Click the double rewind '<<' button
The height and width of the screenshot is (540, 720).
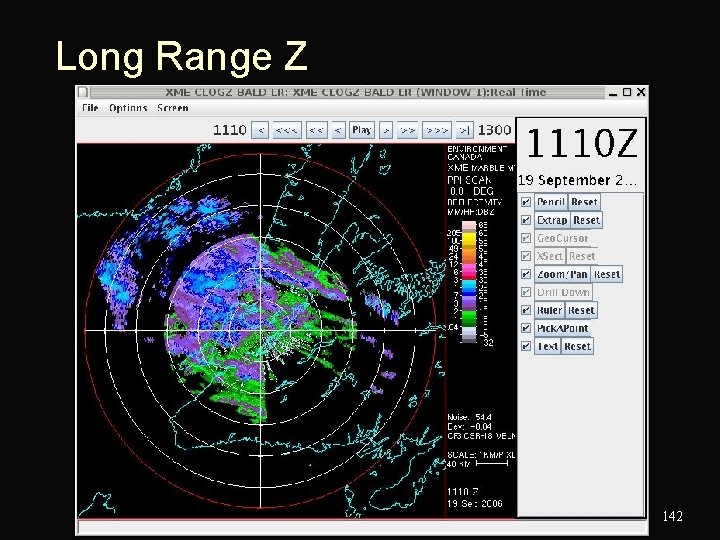point(316,130)
